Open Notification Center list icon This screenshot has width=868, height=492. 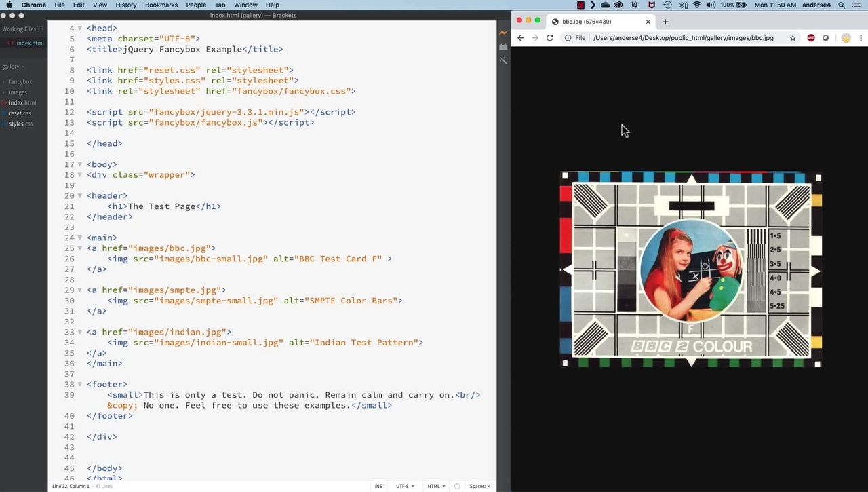tap(856, 5)
